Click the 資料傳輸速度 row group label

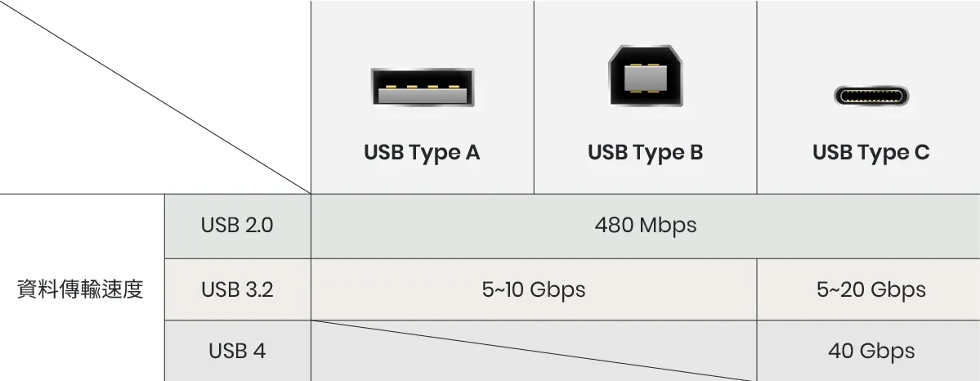tap(80, 289)
